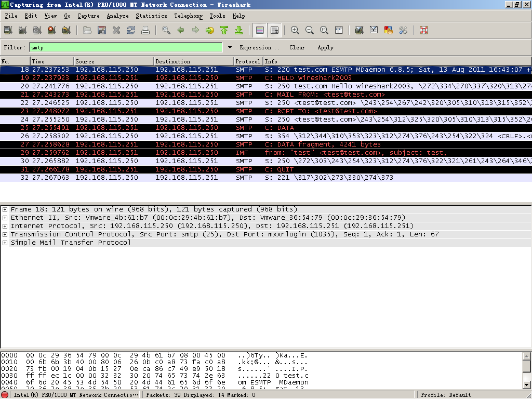Select packet 31 QUIT row
Screen dimensions: 532x399
click(266, 169)
